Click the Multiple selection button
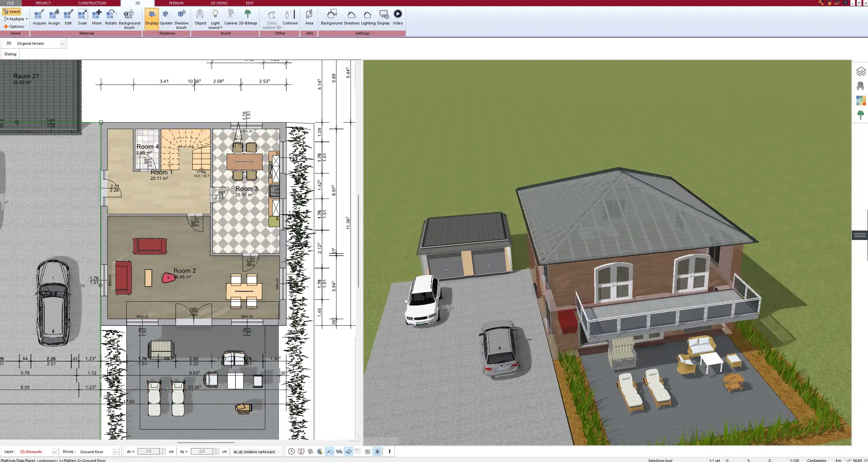Image resolution: width=868 pixels, height=462 pixels. (x=15, y=19)
